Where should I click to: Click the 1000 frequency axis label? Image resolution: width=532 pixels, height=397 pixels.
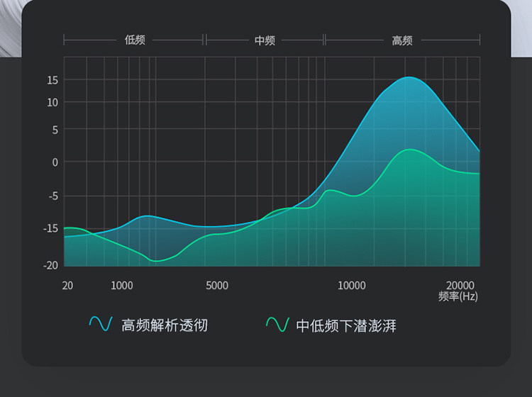point(122,286)
